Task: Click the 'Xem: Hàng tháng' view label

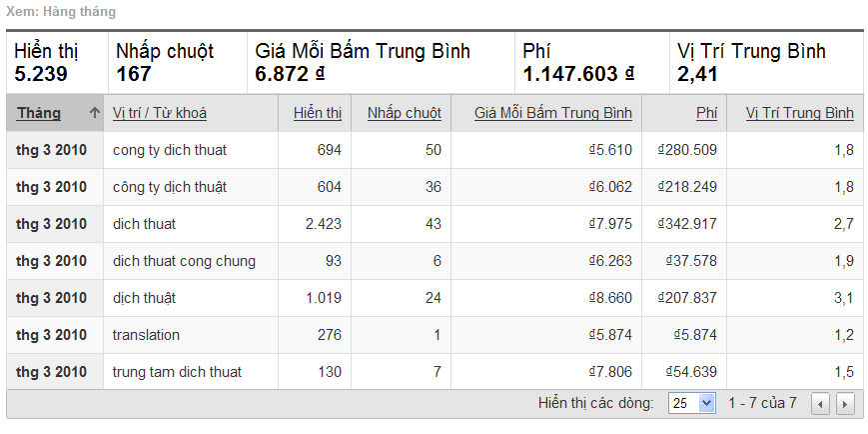Action: pyautogui.click(x=60, y=13)
